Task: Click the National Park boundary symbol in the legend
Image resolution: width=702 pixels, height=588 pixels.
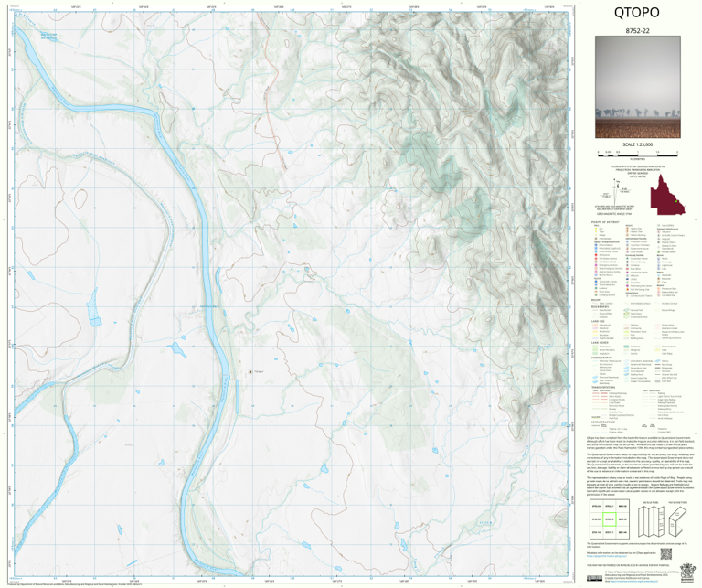Action: coord(626,310)
